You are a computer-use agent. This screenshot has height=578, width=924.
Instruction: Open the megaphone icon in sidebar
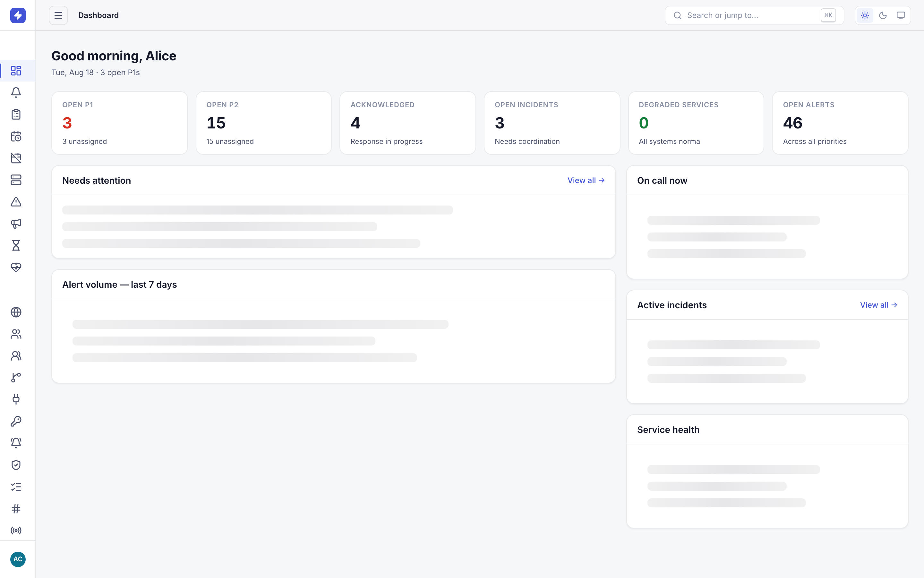(x=16, y=223)
